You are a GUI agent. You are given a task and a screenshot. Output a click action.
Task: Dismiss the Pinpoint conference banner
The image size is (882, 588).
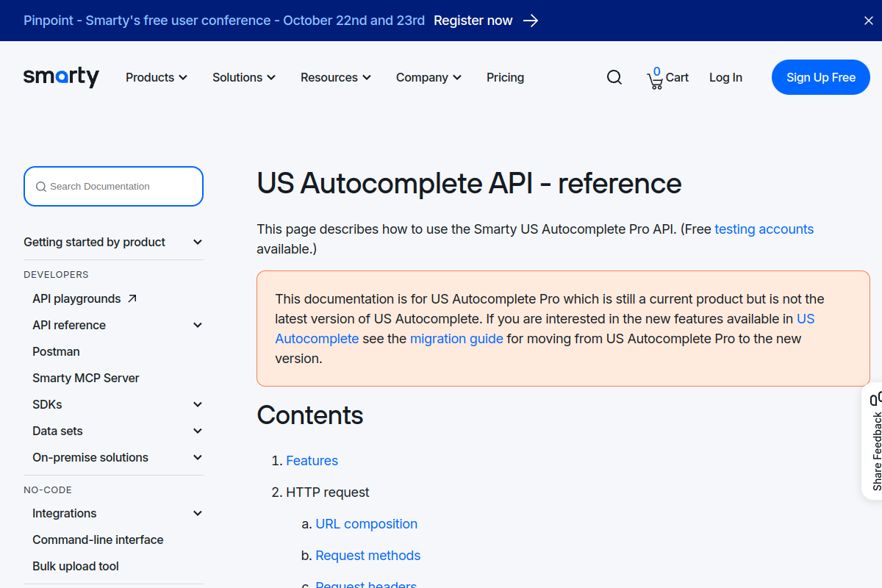pos(868,21)
